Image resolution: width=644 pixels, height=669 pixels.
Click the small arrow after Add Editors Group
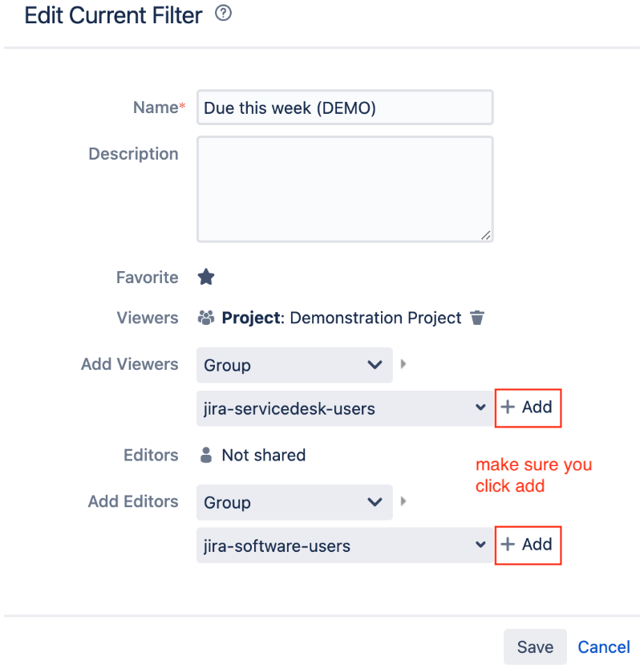coord(403,501)
